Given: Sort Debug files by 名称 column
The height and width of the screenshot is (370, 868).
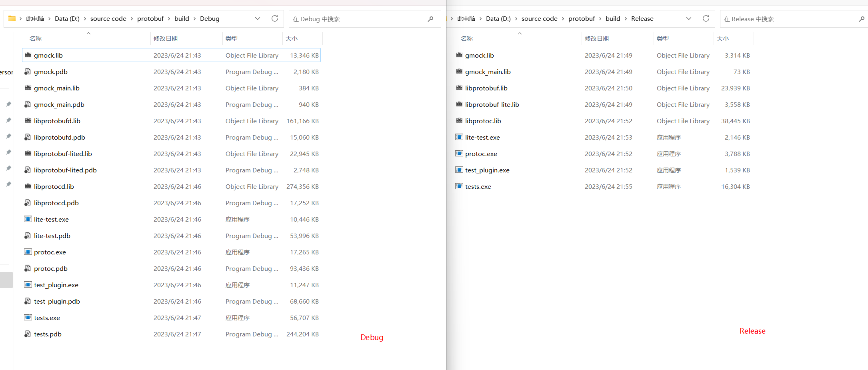Looking at the screenshot, I should tap(36, 38).
